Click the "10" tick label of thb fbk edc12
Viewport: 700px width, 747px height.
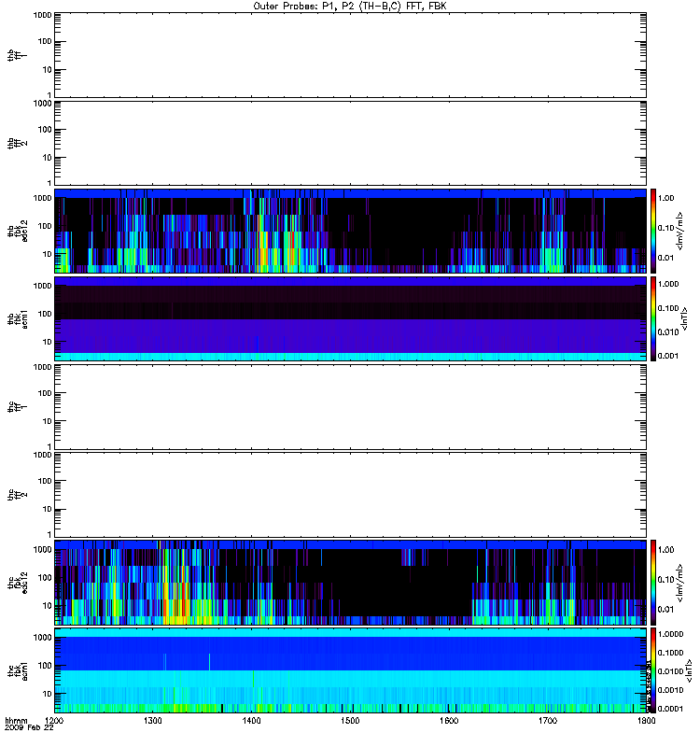[x=48, y=254]
